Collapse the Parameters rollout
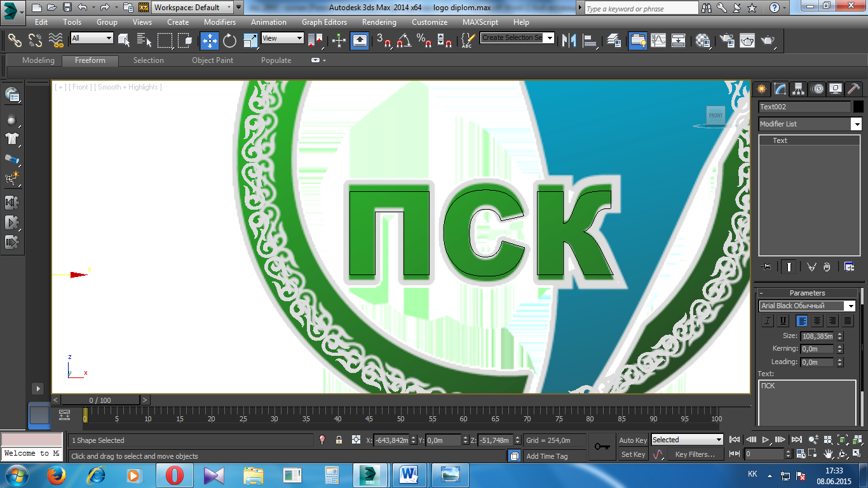The width and height of the screenshot is (868, 488). click(807, 293)
